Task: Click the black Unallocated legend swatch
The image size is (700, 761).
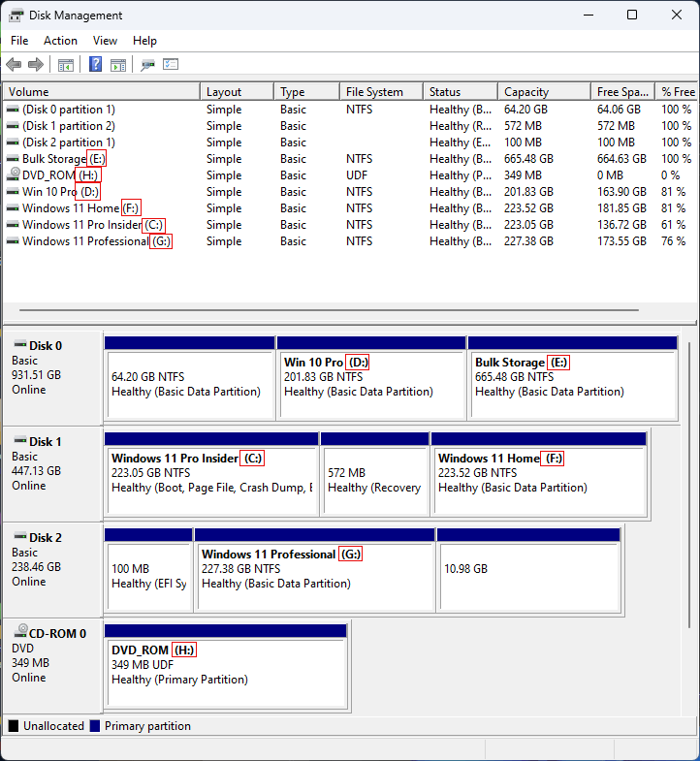Action: tap(14, 725)
